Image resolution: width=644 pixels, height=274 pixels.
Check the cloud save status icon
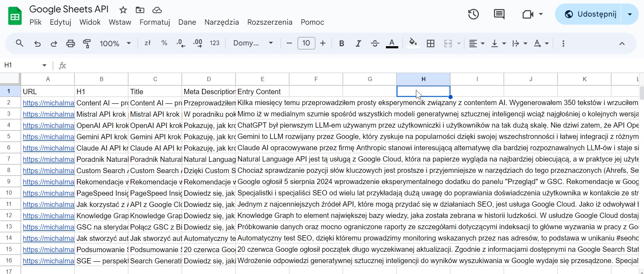[x=157, y=10]
